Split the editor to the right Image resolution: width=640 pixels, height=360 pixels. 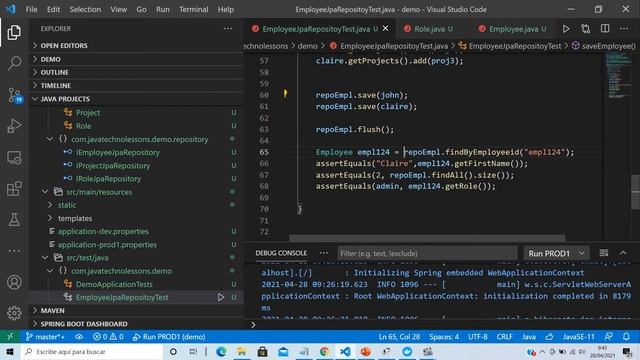[x=605, y=29]
